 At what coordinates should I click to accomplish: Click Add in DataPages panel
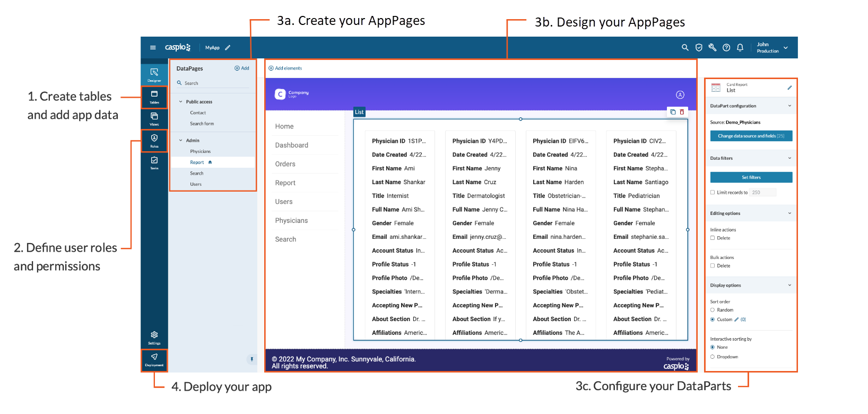(x=242, y=68)
